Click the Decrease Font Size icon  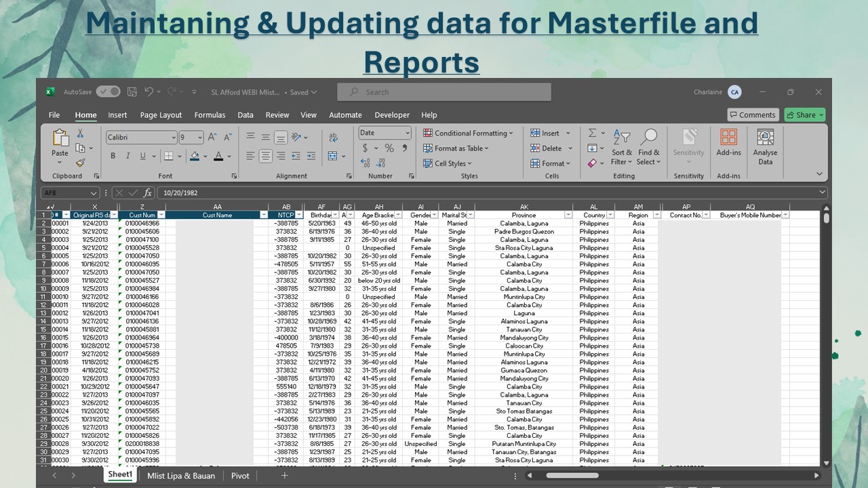click(x=227, y=137)
